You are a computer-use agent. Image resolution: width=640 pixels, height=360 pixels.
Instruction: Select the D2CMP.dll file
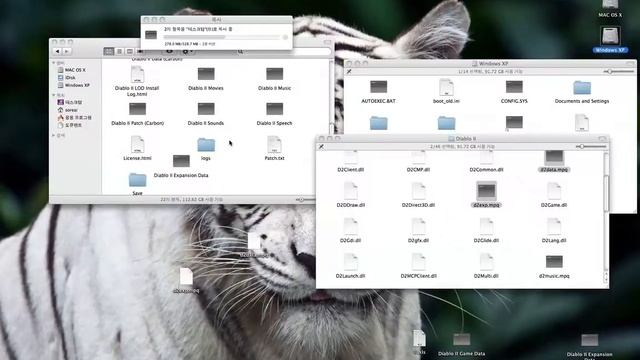[x=418, y=162]
